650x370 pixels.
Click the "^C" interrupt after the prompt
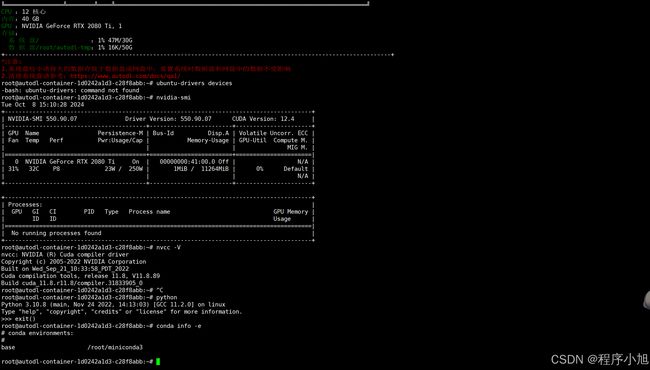click(x=160, y=290)
